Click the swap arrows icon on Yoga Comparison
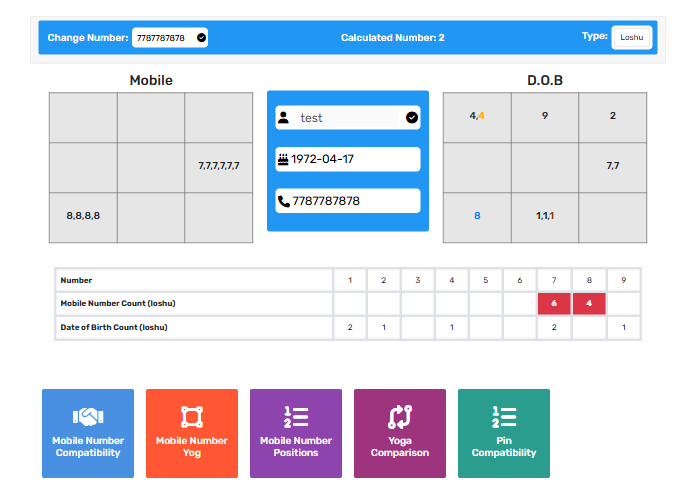The image size is (697, 499). (x=400, y=416)
